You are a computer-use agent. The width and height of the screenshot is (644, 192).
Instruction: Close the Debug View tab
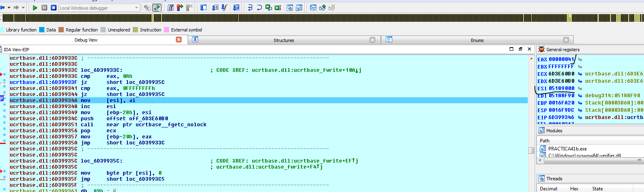click(x=179, y=40)
